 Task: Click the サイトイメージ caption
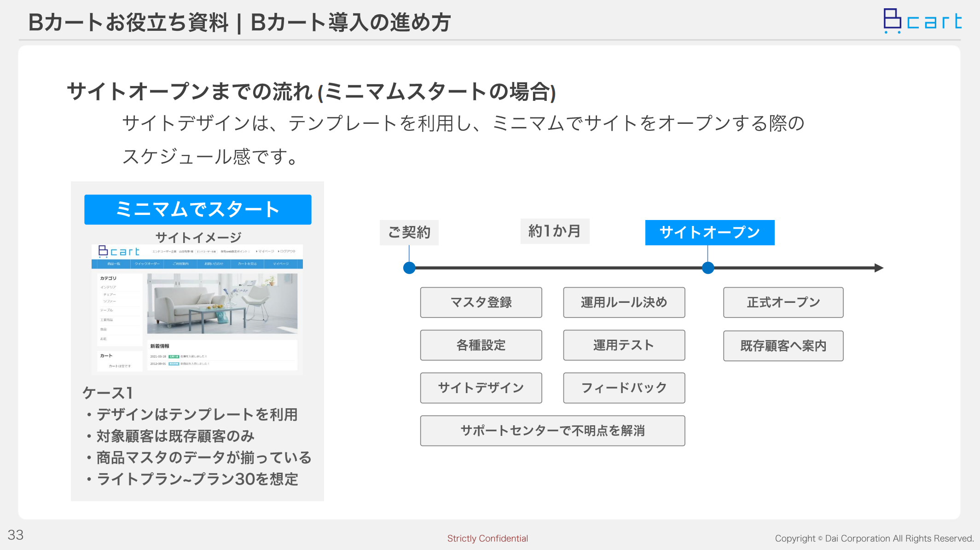(x=198, y=237)
